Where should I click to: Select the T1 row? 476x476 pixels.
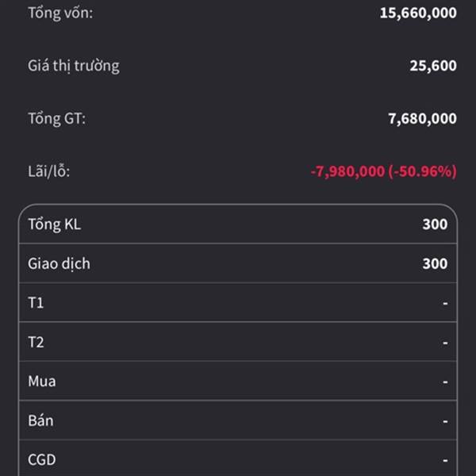[238, 302]
